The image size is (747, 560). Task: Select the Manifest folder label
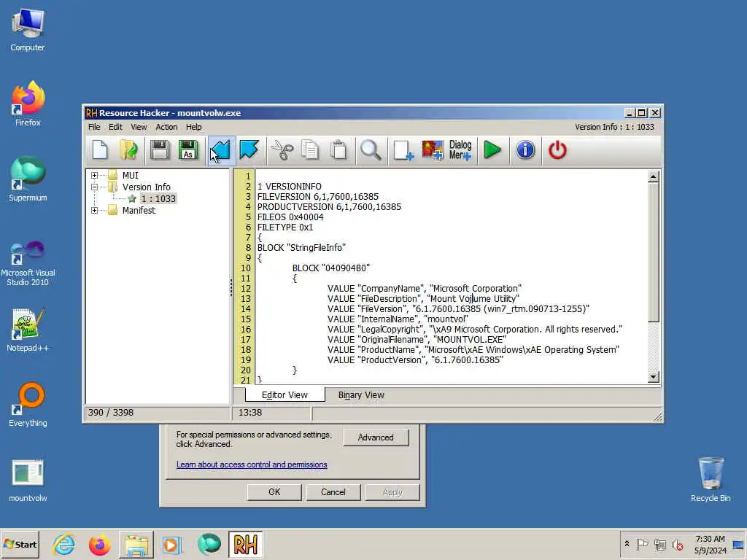click(x=139, y=211)
